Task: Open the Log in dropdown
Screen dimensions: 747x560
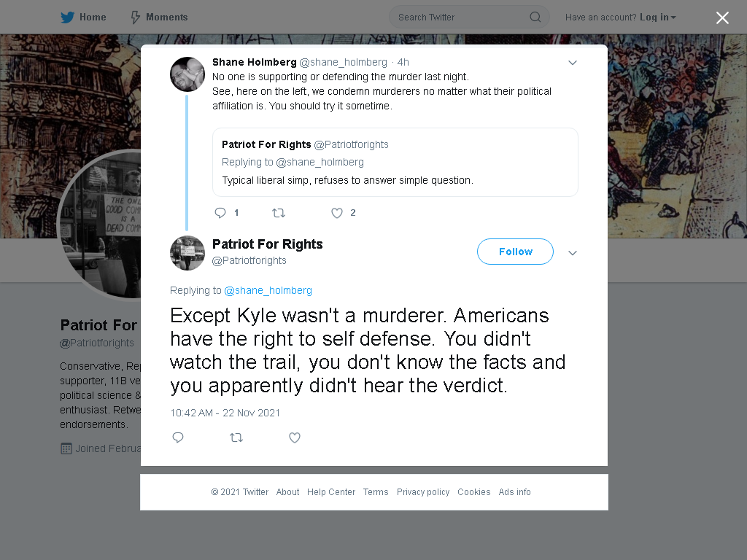Action: [657, 17]
